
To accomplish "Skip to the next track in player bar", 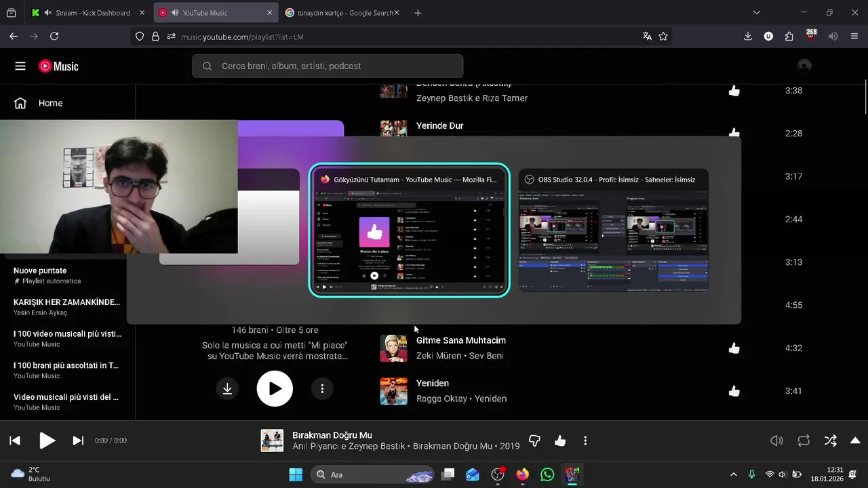I will pyautogui.click(x=78, y=441).
